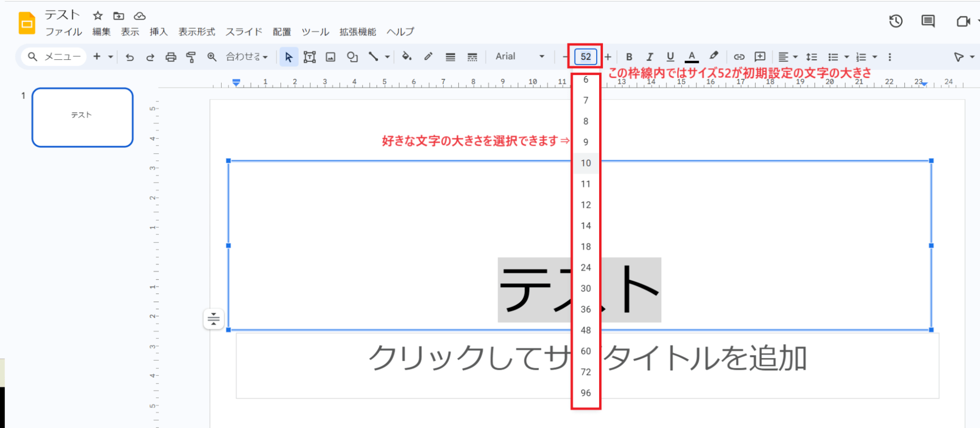
Task: Click the メニュー search button
Action: tap(54, 57)
